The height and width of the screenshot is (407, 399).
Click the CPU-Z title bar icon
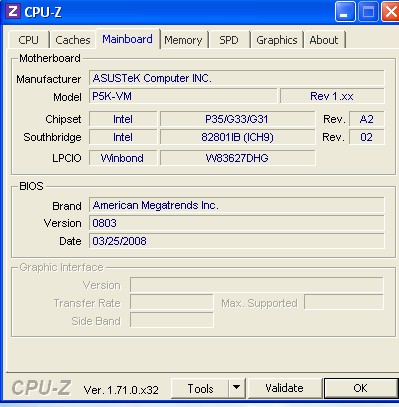point(13,11)
